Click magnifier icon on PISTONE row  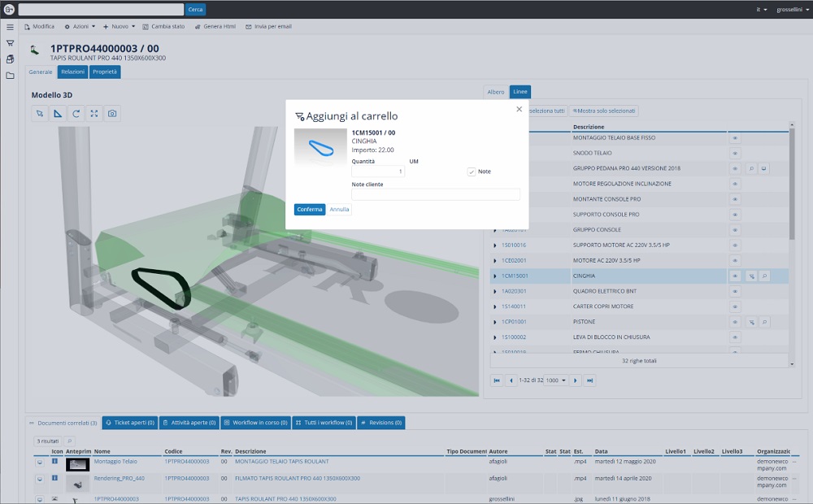[764, 322]
